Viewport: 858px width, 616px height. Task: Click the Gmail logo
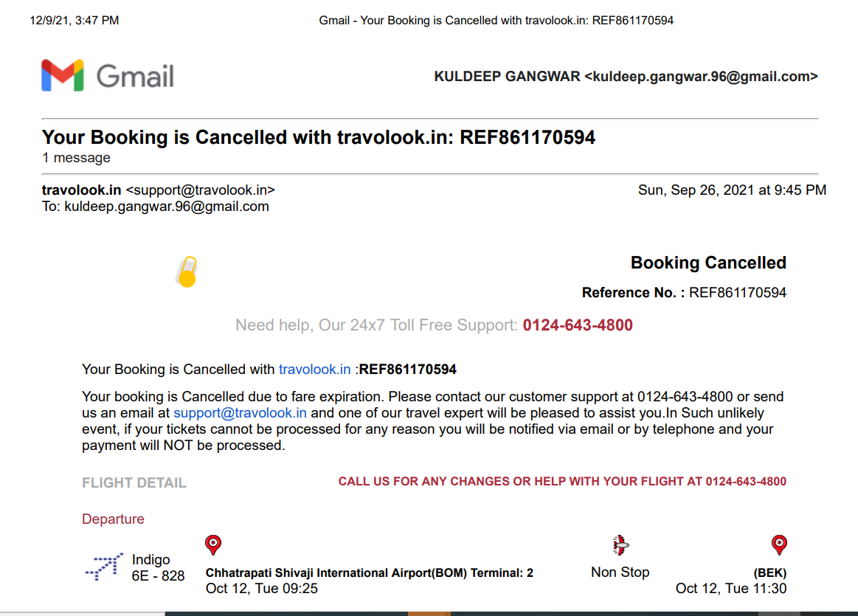[x=108, y=76]
